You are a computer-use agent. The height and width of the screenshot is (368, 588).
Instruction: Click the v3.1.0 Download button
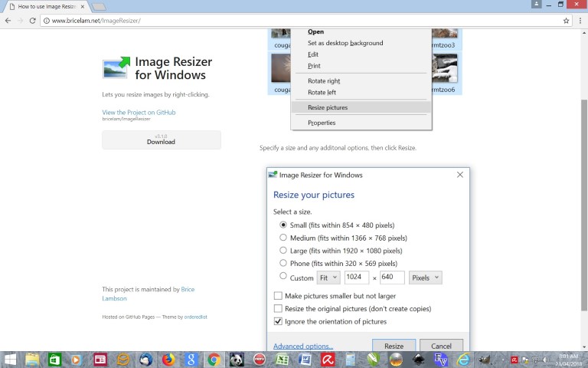click(162, 140)
